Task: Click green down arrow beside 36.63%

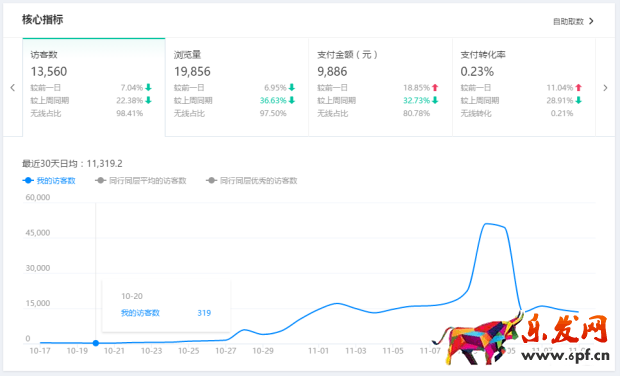Action: (292, 100)
